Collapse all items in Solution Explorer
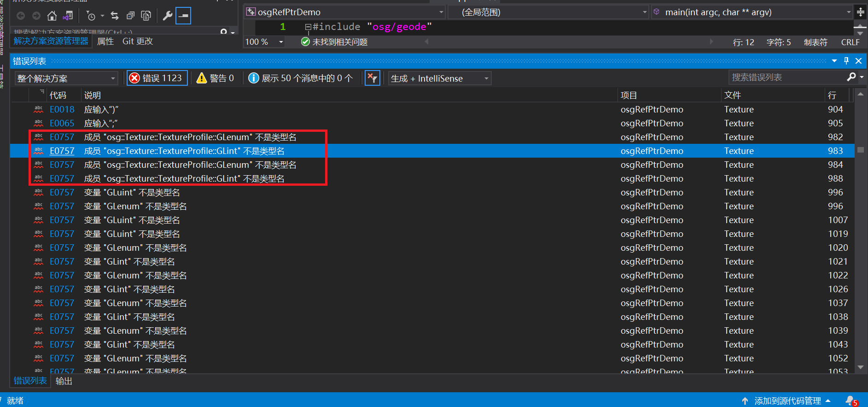 pyautogui.click(x=130, y=16)
